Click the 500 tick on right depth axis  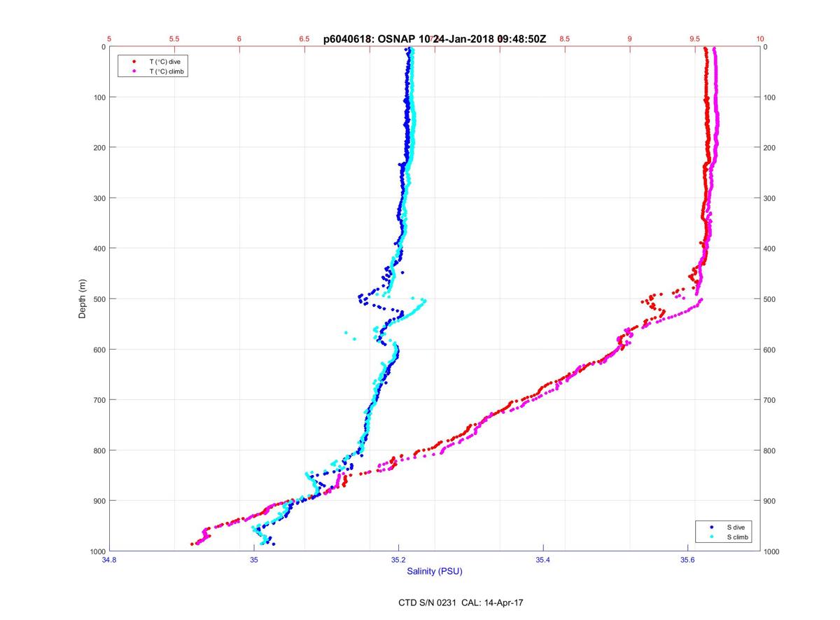click(771, 299)
